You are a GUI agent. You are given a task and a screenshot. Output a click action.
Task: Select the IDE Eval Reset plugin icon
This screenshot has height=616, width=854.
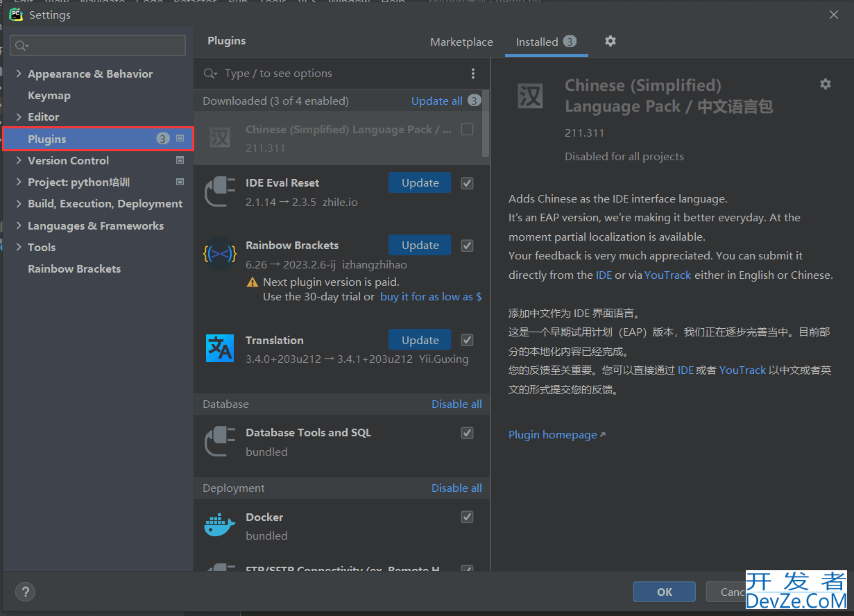(x=220, y=192)
